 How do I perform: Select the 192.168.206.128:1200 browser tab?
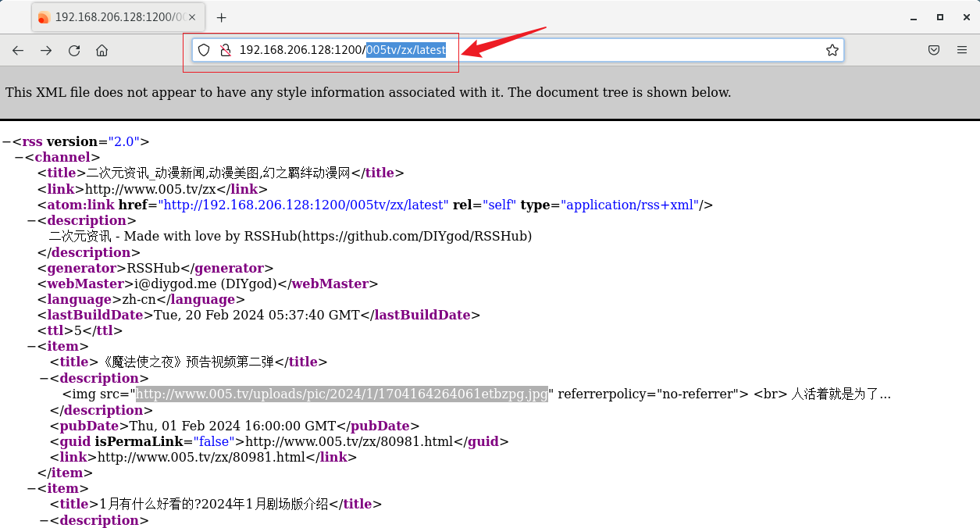tap(117, 17)
